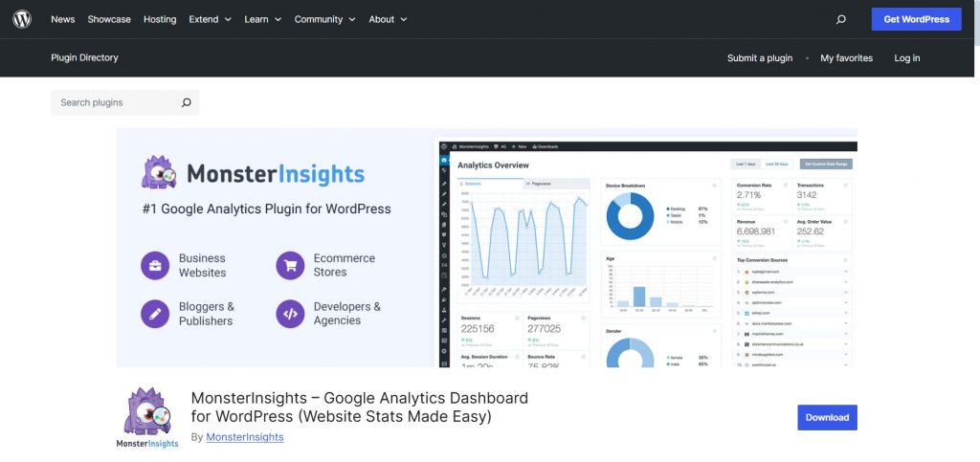Click the Ecommerce Stores shop icon

tap(290, 265)
